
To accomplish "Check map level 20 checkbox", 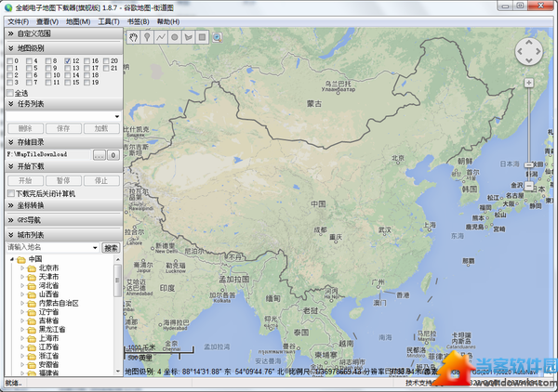I will click(106, 61).
